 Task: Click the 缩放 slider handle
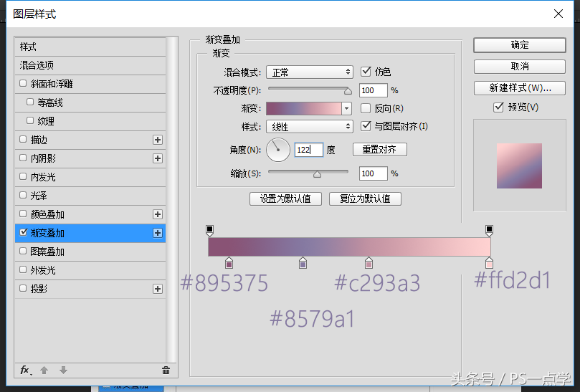[317, 174]
